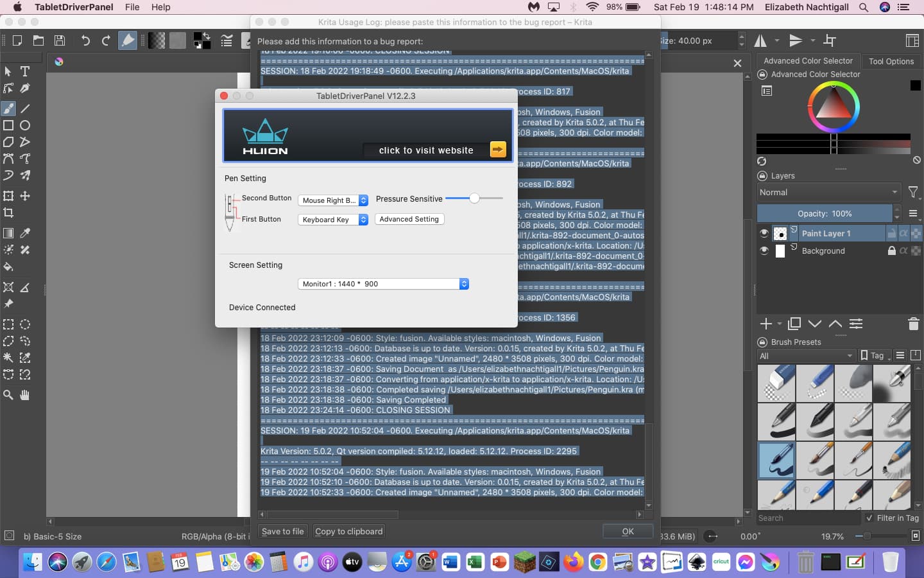Select the Gradient tool
The image size is (924, 578).
(8, 233)
